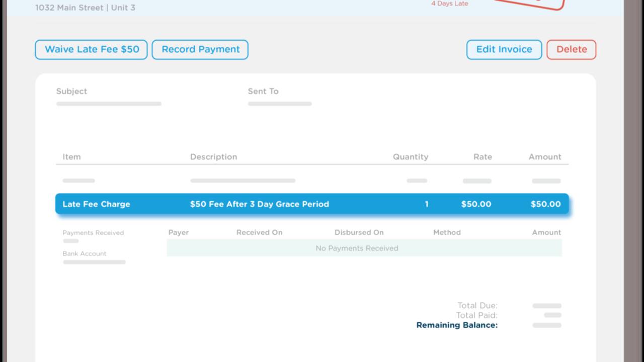Image resolution: width=644 pixels, height=362 pixels.
Task: Click the $50 Fee After 3 Day Grace Period description
Action: 260,204
